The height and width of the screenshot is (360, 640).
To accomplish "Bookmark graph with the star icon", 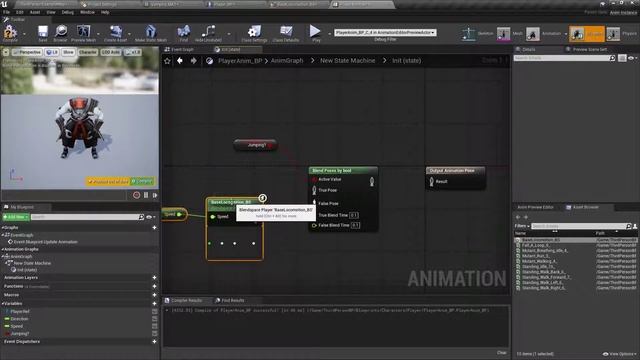I will 167,61.
